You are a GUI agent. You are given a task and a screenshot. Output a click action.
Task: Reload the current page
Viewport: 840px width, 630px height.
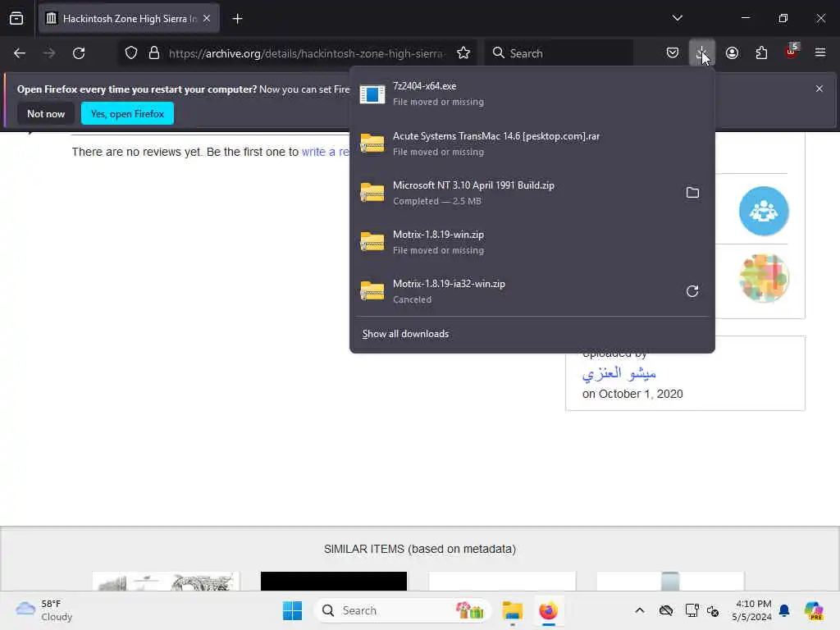79,53
